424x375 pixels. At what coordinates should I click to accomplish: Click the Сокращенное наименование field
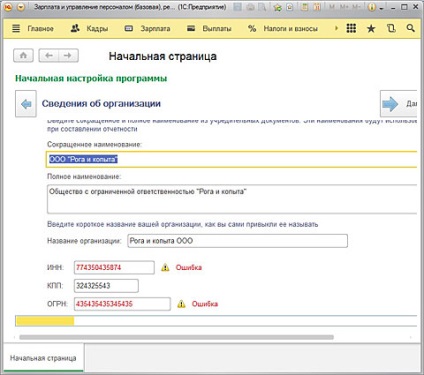click(232, 159)
